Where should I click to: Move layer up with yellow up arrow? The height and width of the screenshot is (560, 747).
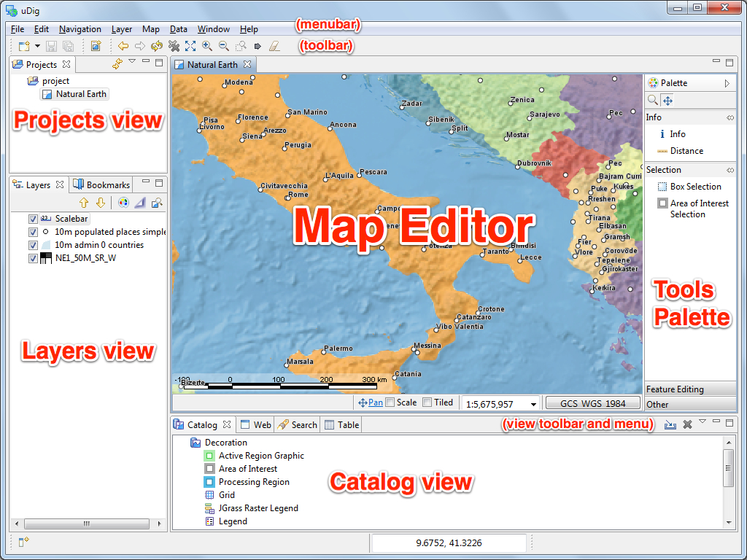coord(84,203)
